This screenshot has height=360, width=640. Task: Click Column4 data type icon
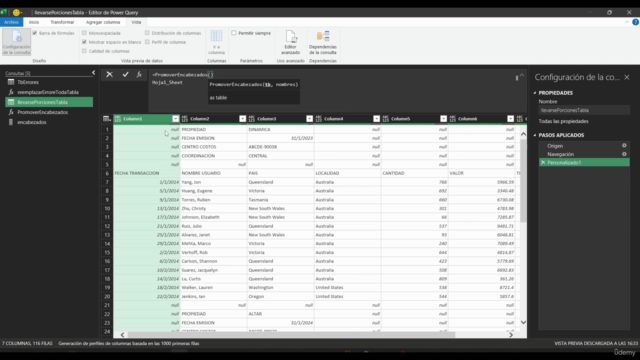pos(318,119)
